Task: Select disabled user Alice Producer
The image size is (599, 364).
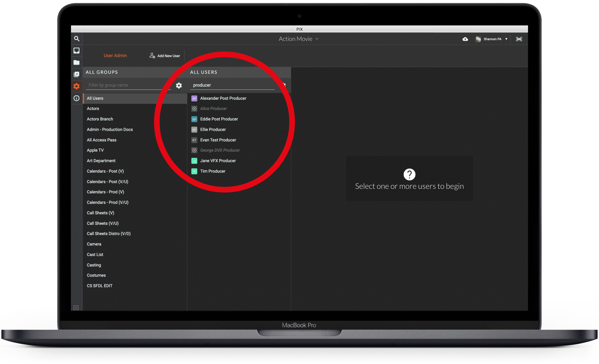Action: (213, 109)
